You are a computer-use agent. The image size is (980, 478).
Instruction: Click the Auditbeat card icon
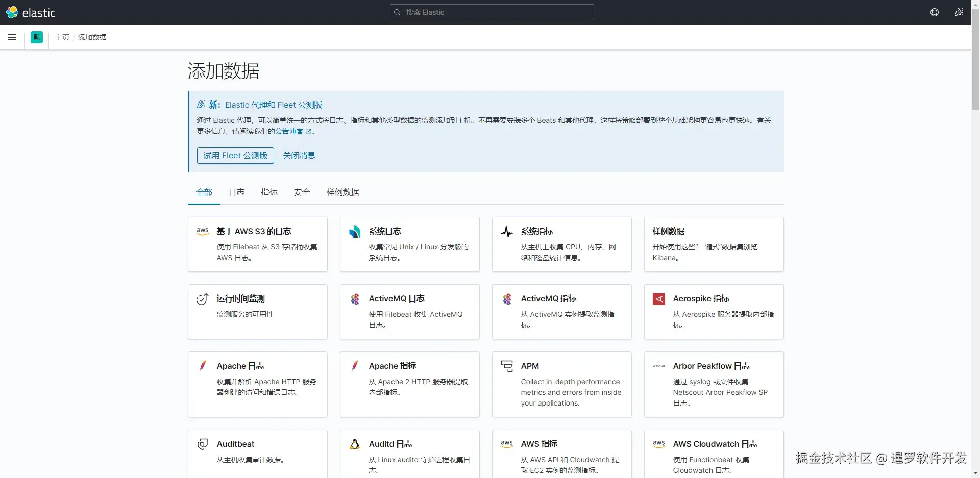(x=203, y=444)
